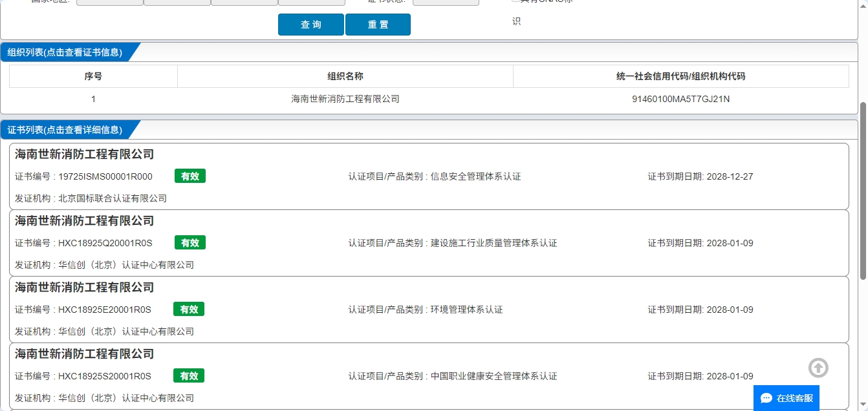
Task: Open 海南世新消防工程有限公司 in the organization table
Action: point(345,100)
